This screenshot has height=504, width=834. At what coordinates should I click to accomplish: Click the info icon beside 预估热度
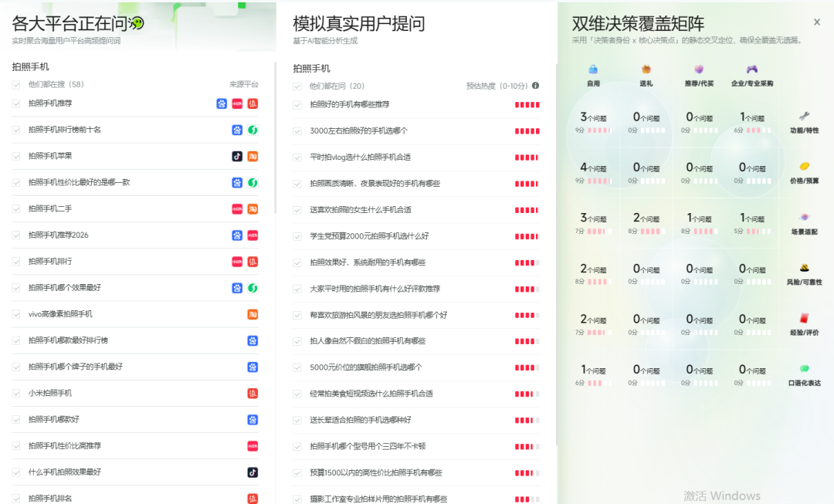click(x=536, y=86)
